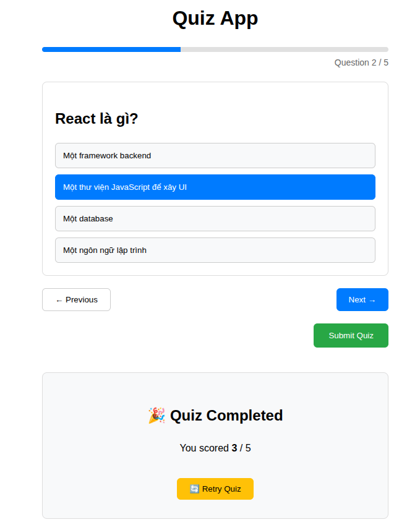Click the Next button to advance
Image resolution: width=420 pixels, height=530 pixels.
pos(362,299)
